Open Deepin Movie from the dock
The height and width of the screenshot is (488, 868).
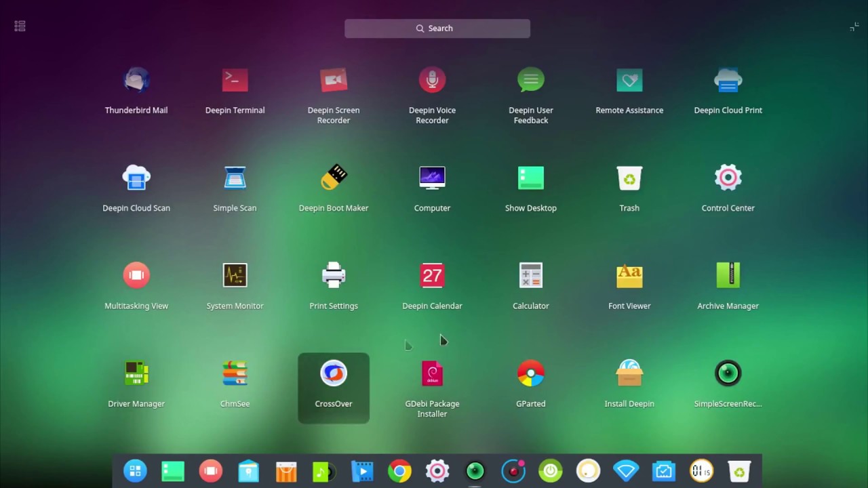[362, 471]
